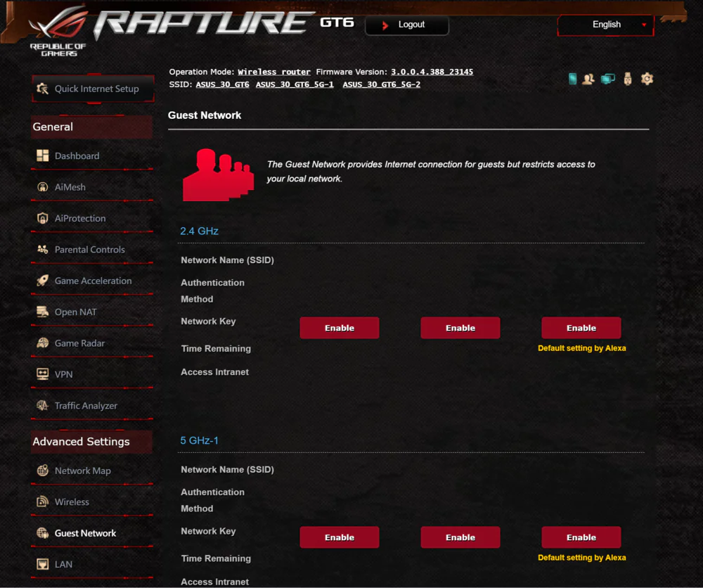
Task: Go to Wireless settings
Action: pos(92,502)
